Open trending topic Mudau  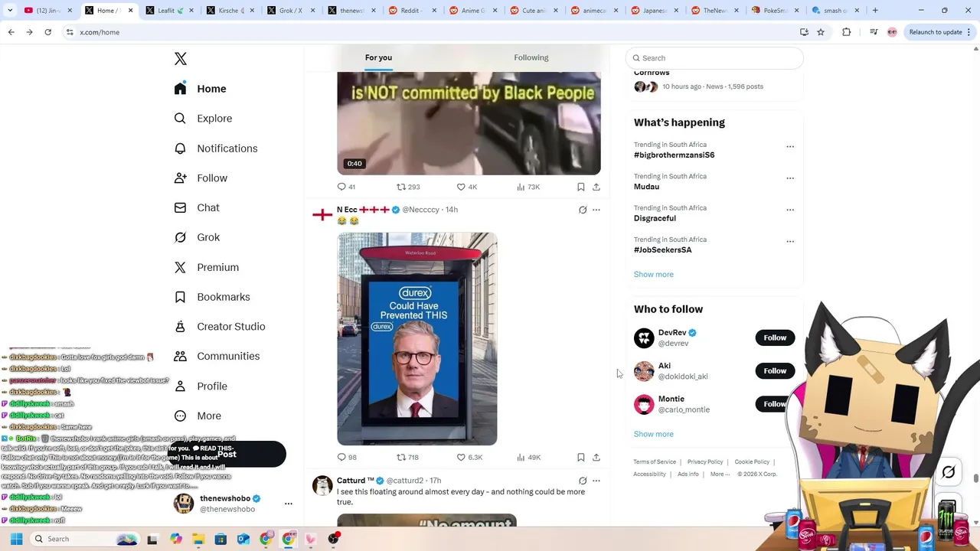pyautogui.click(x=646, y=187)
